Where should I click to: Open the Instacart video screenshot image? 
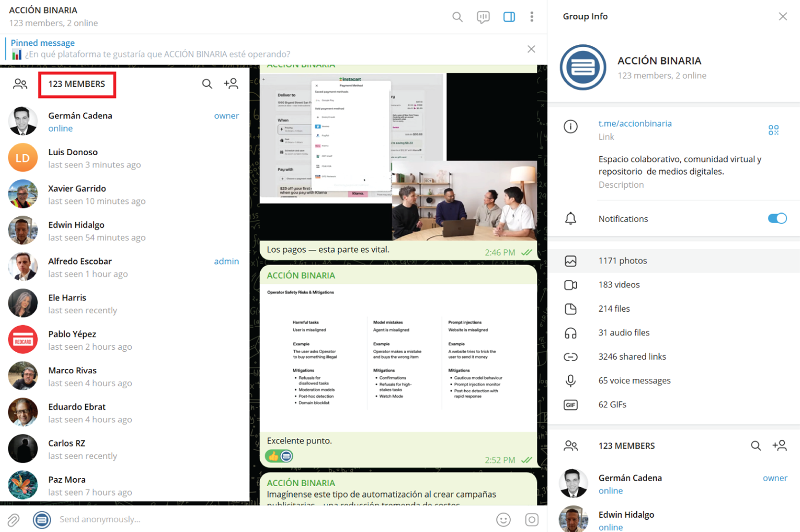398,157
